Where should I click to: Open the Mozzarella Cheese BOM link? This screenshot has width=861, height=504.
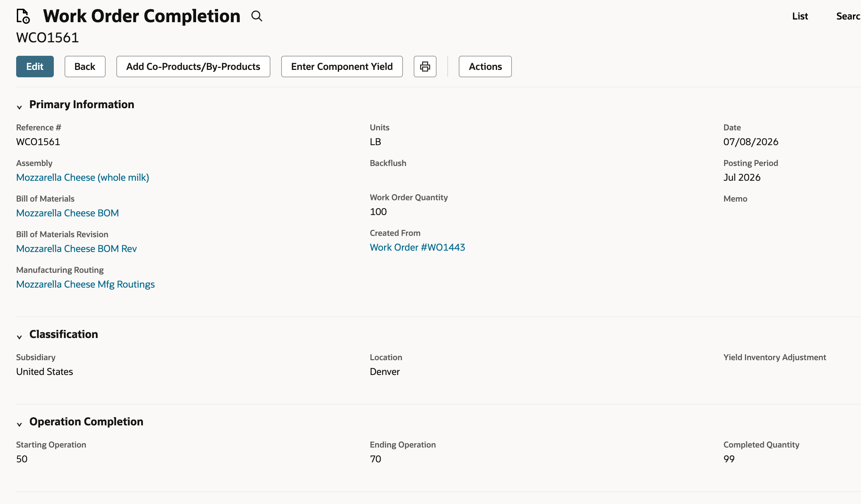click(67, 213)
